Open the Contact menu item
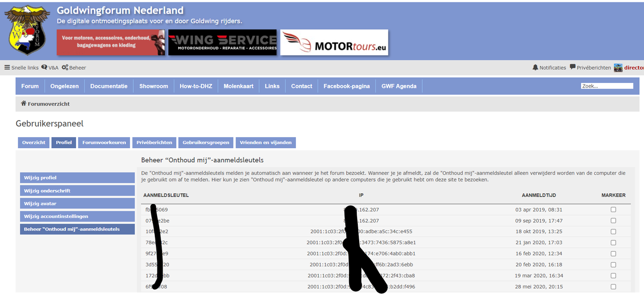644x294 pixels. click(x=301, y=86)
